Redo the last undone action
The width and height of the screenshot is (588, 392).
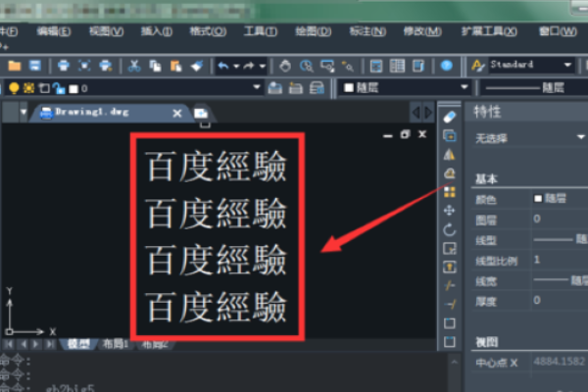[x=249, y=66]
